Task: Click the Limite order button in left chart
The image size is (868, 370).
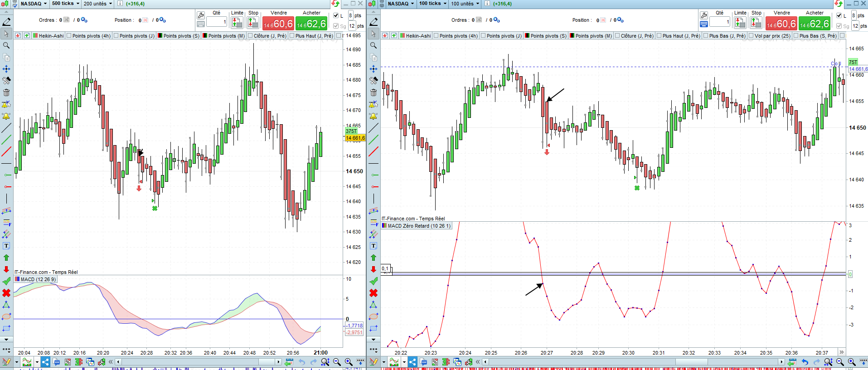Action: (237, 22)
